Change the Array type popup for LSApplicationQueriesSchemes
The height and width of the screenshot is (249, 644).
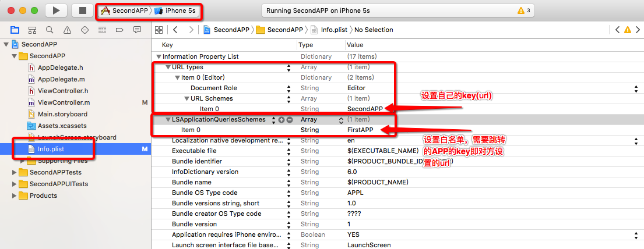coord(340,120)
